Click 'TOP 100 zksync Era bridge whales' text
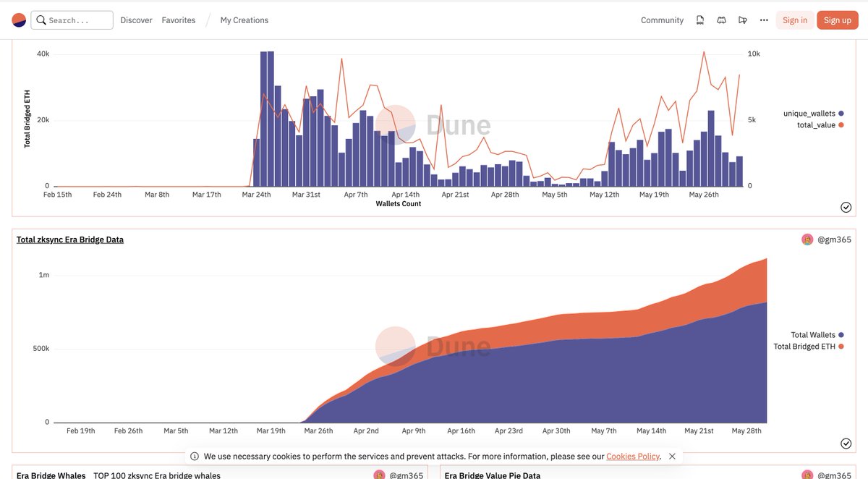868x479 pixels. pyautogui.click(x=157, y=475)
